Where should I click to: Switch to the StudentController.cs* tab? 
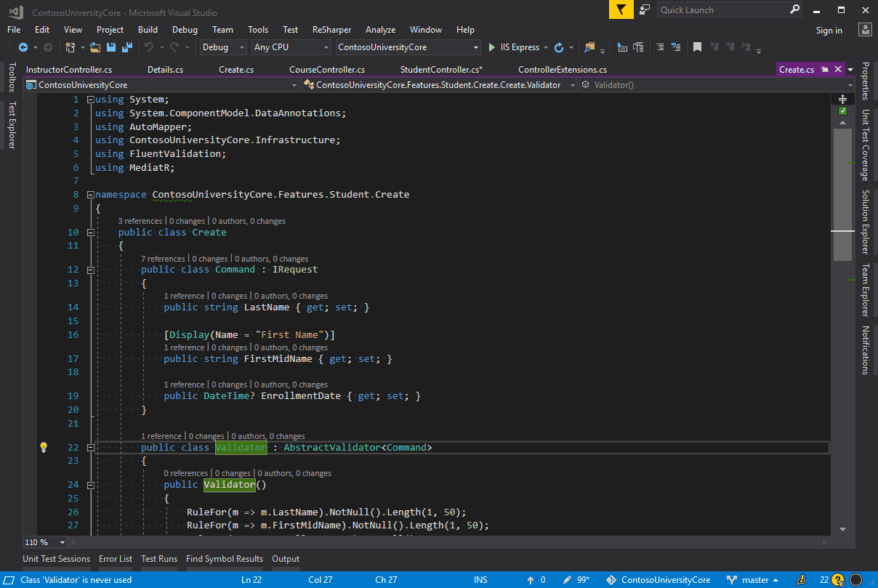click(x=441, y=70)
